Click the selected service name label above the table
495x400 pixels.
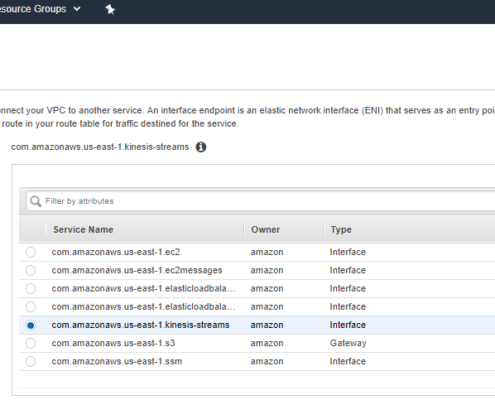(x=100, y=147)
